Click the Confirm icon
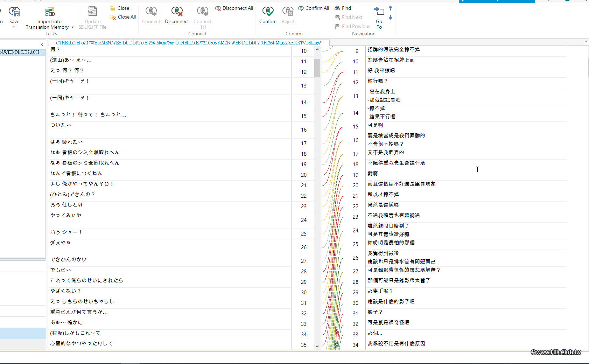The image size is (589, 364). (x=268, y=12)
